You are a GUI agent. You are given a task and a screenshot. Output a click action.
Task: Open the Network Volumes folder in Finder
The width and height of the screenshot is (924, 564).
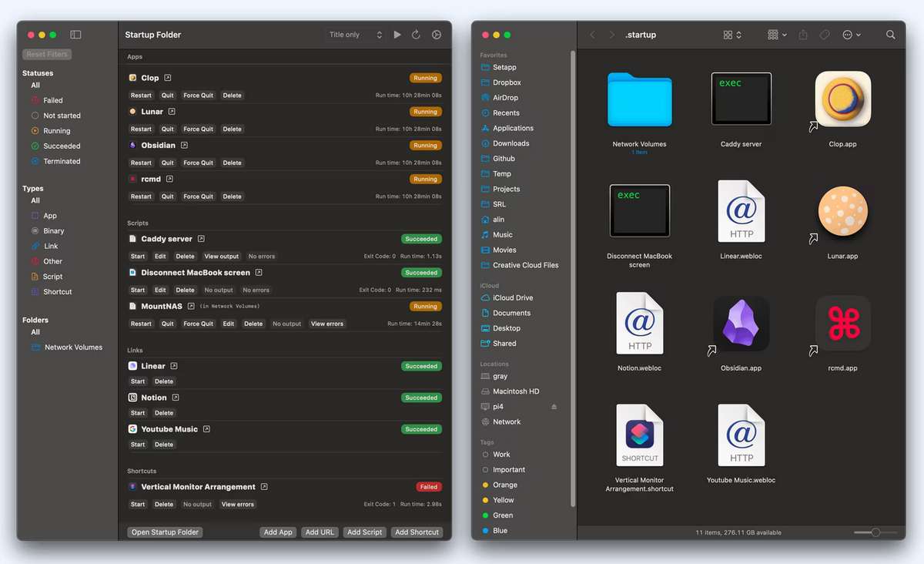(x=639, y=99)
